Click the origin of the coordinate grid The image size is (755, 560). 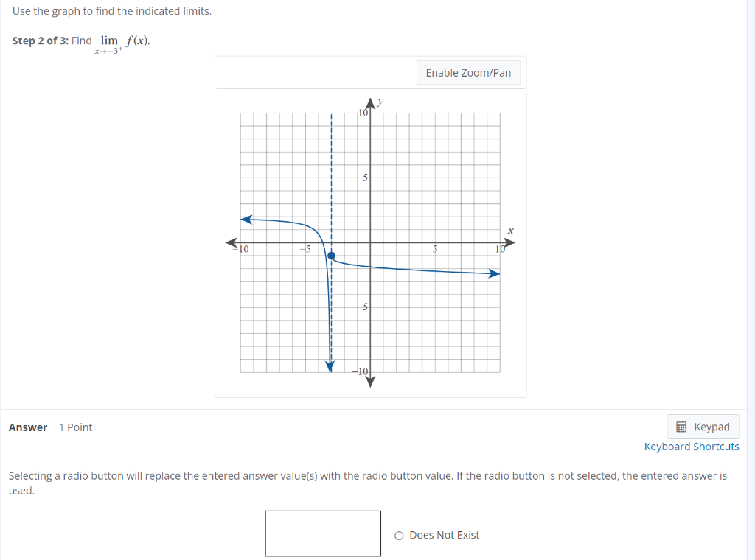click(x=369, y=241)
